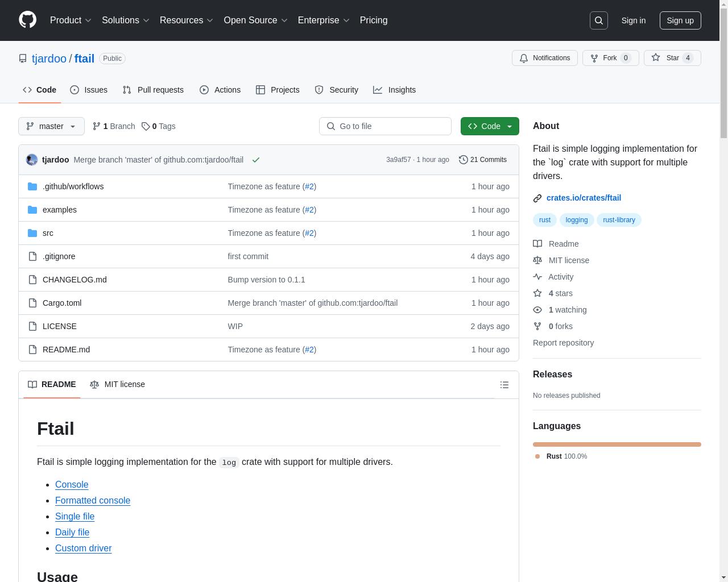The image size is (728, 582).
Task: Click the Report repository link
Action: pos(563,343)
